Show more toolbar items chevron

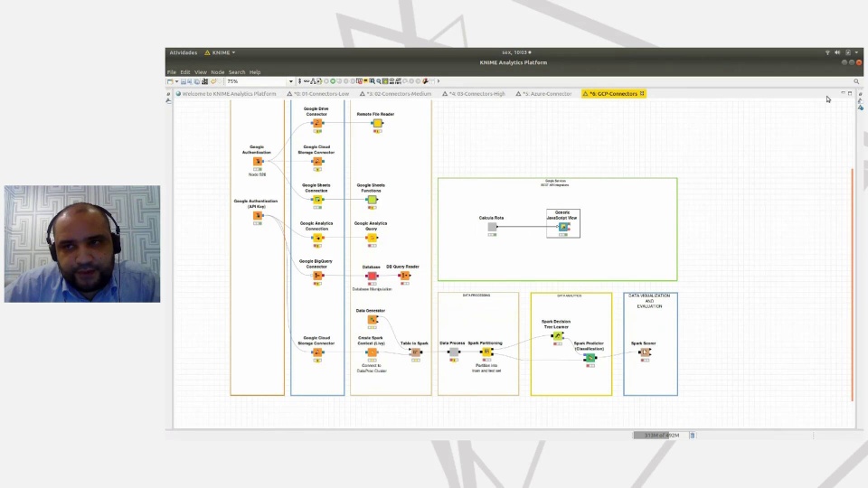(x=439, y=81)
